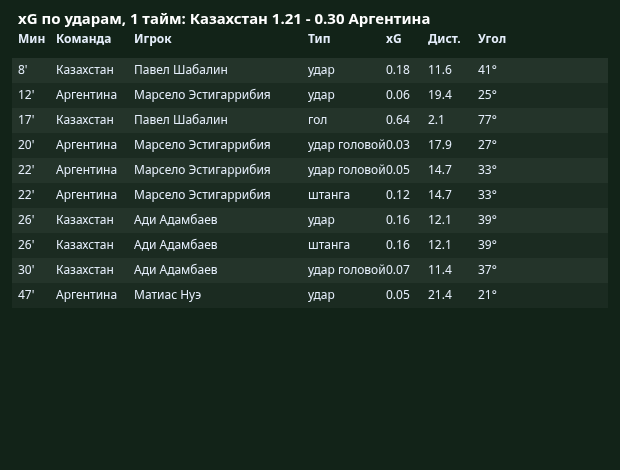
Task: Select the 30' minute cell
Action: [26, 270]
